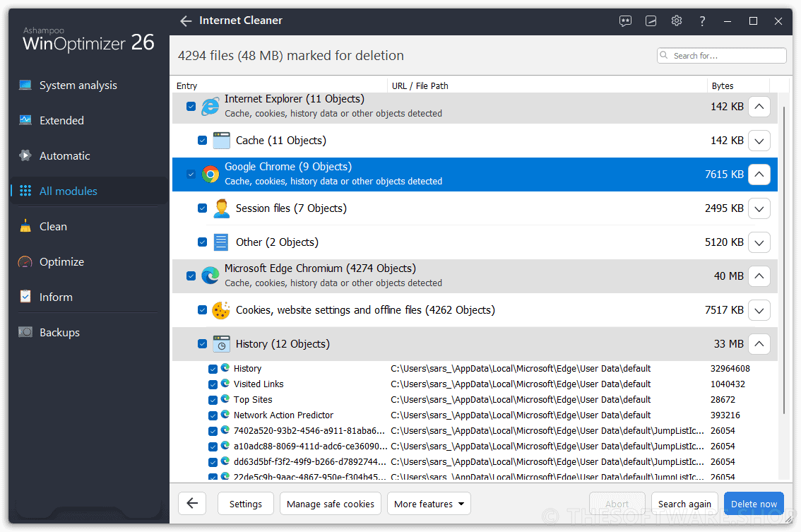Click the Session files user icon
Image resolution: width=801 pixels, height=532 pixels.
click(x=221, y=208)
